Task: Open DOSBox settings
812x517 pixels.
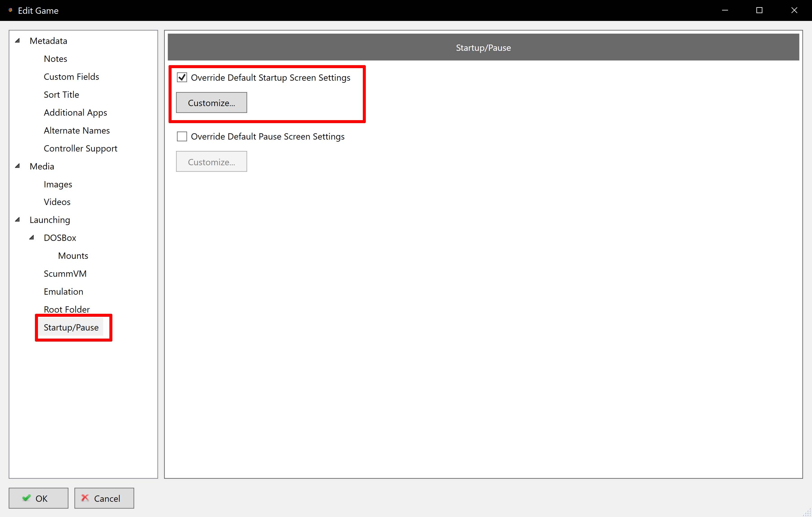Action: [x=60, y=237]
